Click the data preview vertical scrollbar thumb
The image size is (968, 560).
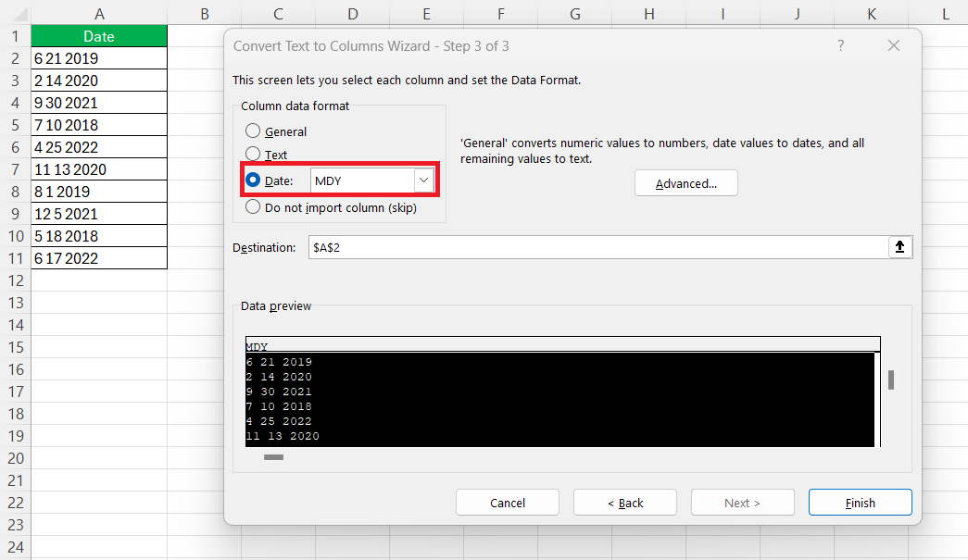coord(891,380)
